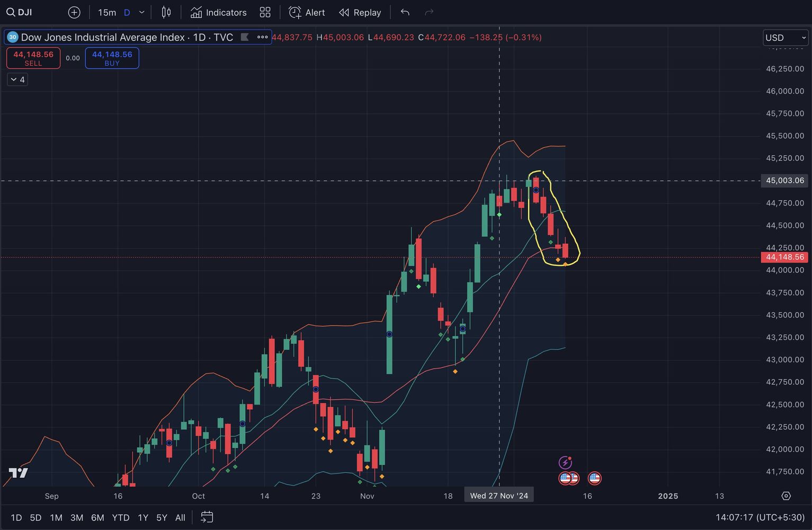Click the 43,500.00 price scale label
Image resolution: width=812 pixels, height=530 pixels.
tap(785, 315)
